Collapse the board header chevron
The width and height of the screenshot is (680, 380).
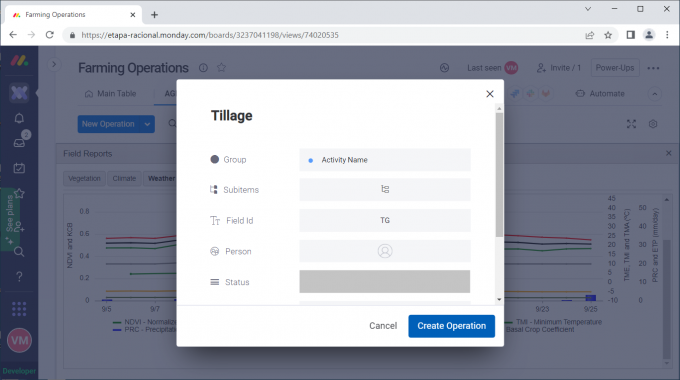[655, 94]
